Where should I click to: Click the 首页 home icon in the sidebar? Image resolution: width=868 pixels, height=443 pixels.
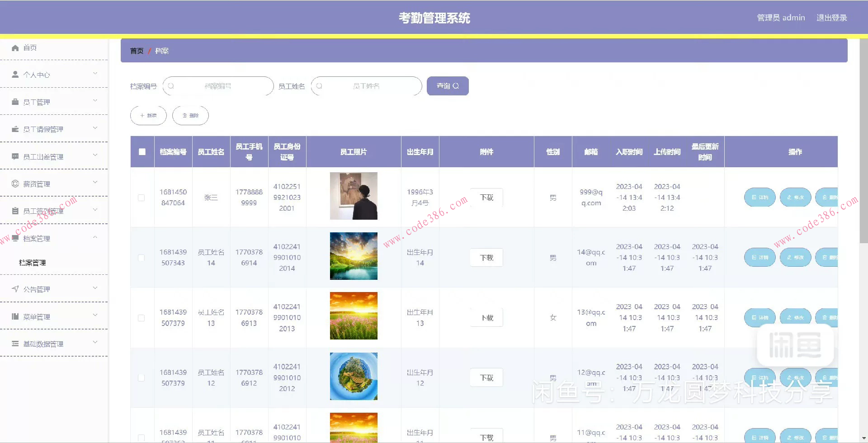click(15, 47)
